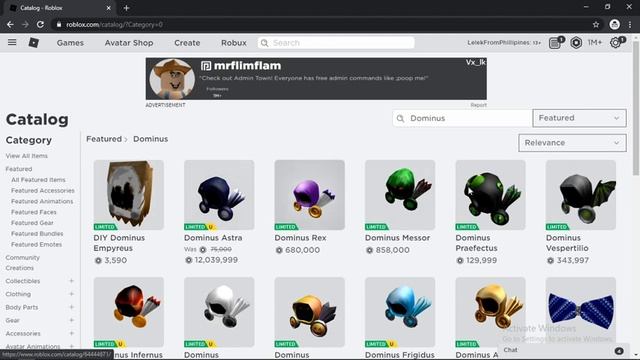
Task: Expand the Collectibles category
Action: (71, 281)
